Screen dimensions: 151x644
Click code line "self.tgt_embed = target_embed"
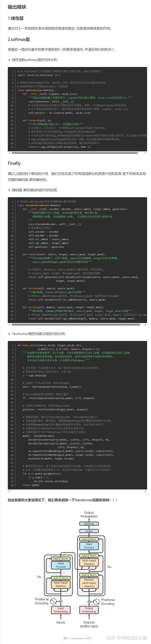point(48,243)
